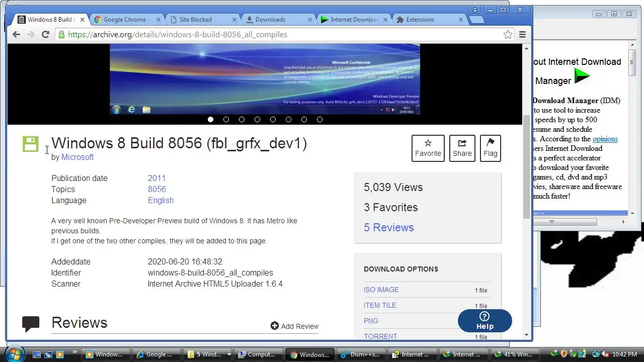The height and width of the screenshot is (362, 644).
Task: Switch to the Comput... taskbar button
Action: (258, 354)
